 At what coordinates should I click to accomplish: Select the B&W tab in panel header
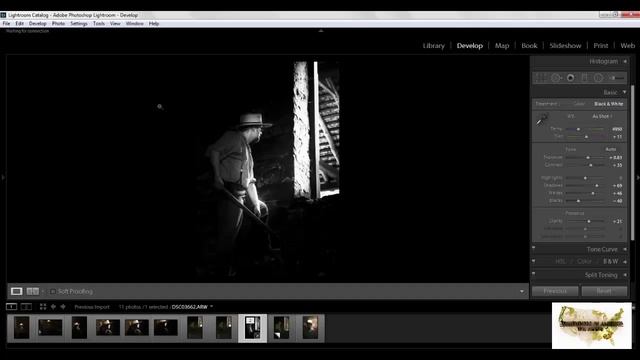pos(611,261)
